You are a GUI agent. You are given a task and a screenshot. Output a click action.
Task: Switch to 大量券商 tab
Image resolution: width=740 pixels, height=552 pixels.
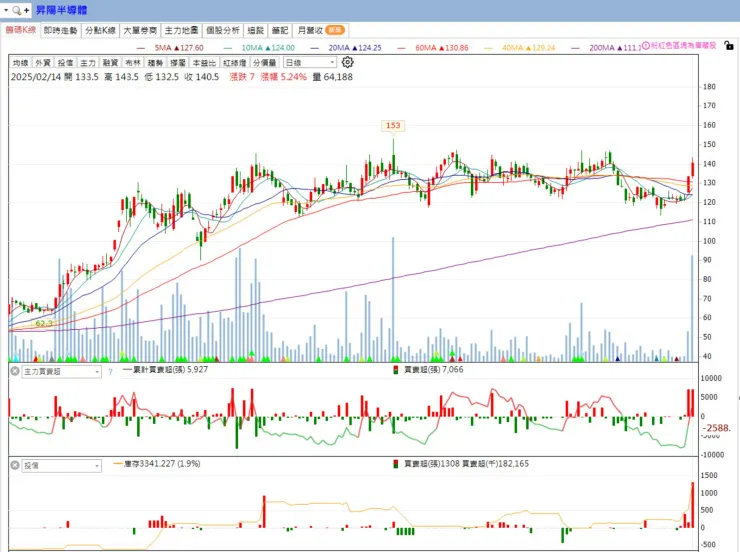point(140,30)
